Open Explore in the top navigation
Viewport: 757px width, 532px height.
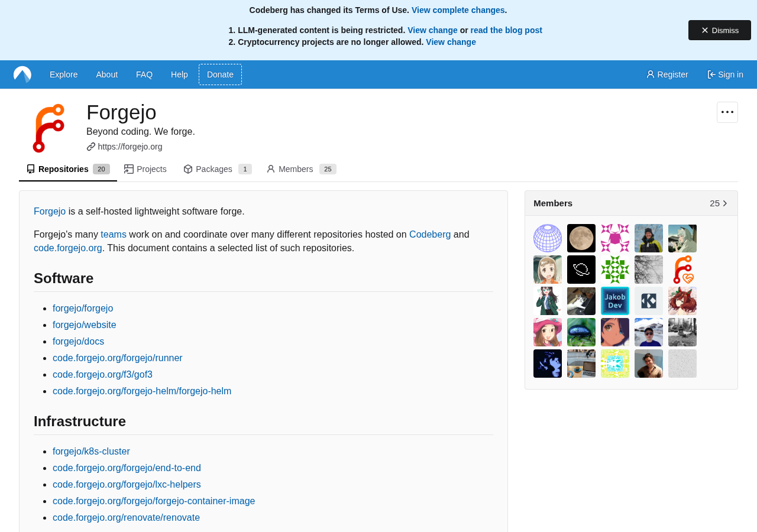(x=64, y=74)
